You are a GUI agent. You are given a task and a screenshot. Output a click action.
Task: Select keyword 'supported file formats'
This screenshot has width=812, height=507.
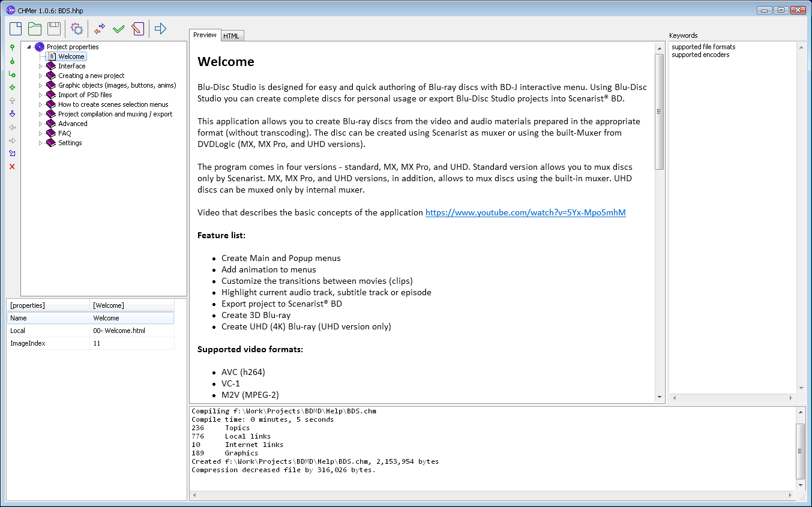pos(703,47)
